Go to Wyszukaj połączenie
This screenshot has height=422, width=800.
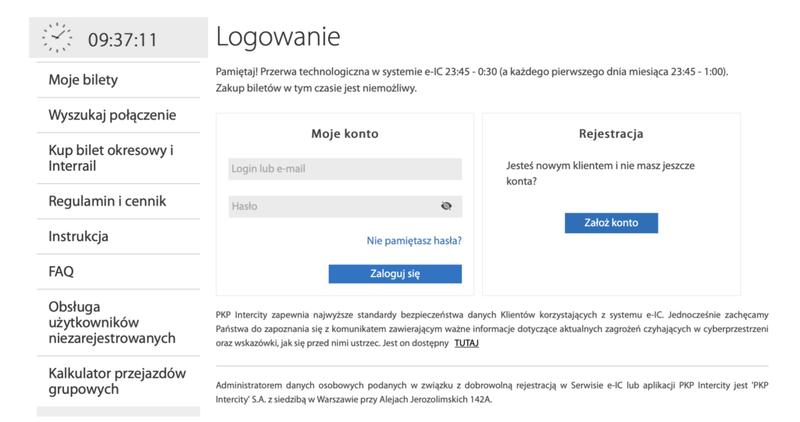point(112,115)
